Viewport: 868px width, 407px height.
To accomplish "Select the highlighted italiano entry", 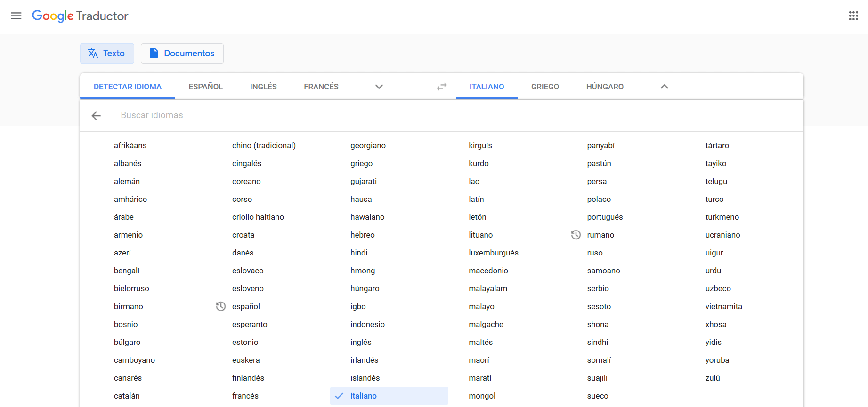I will (389, 396).
